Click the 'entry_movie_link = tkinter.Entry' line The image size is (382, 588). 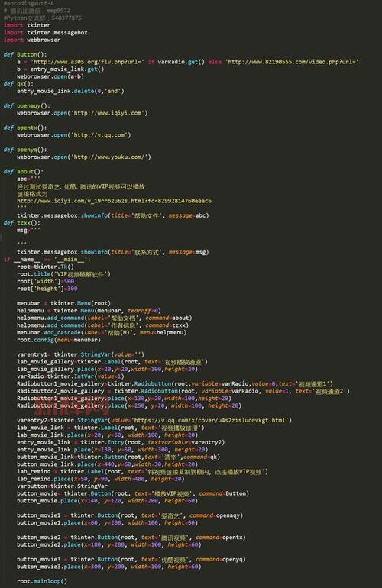(121, 442)
